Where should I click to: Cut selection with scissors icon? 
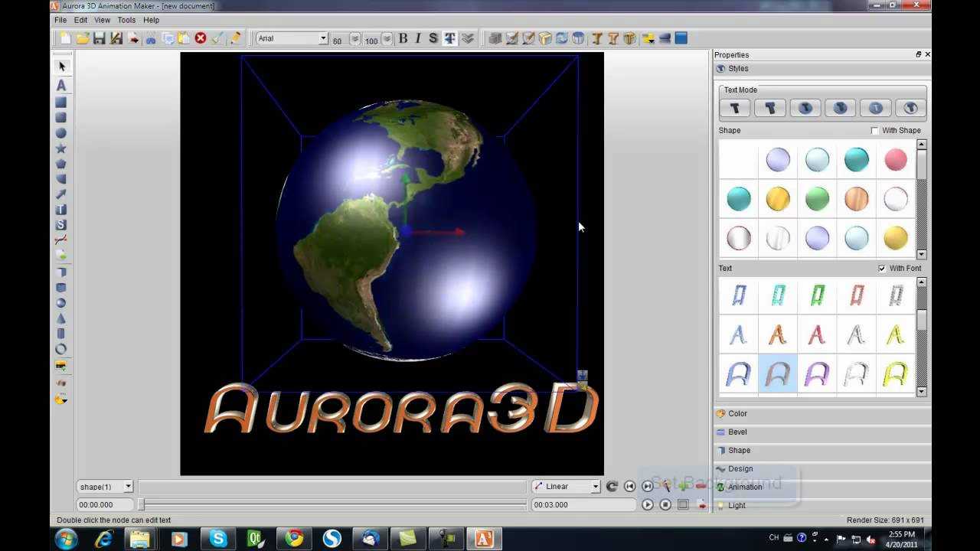pos(151,38)
